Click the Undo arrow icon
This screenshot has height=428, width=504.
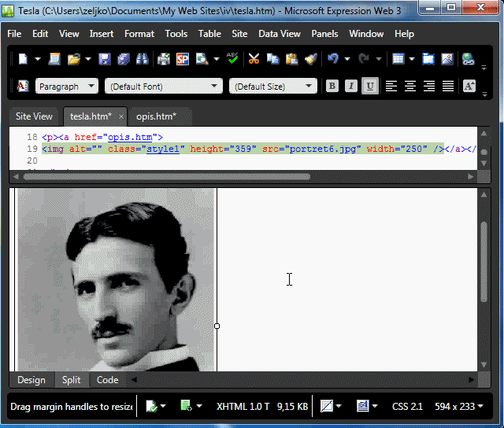[332, 59]
